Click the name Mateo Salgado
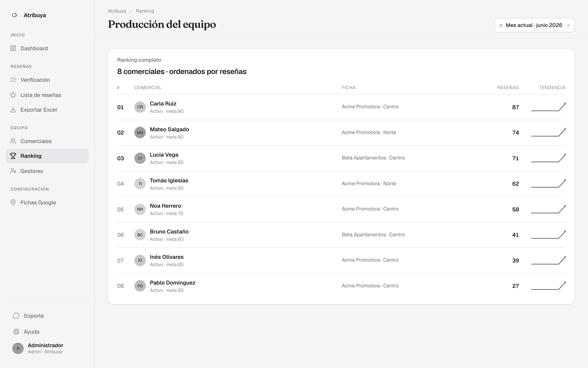Viewport: 588px width, 368px height. click(169, 129)
